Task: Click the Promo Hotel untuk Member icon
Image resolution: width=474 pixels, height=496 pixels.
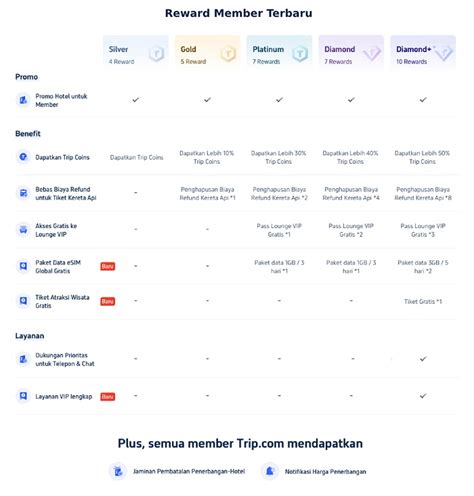Action: (x=23, y=100)
